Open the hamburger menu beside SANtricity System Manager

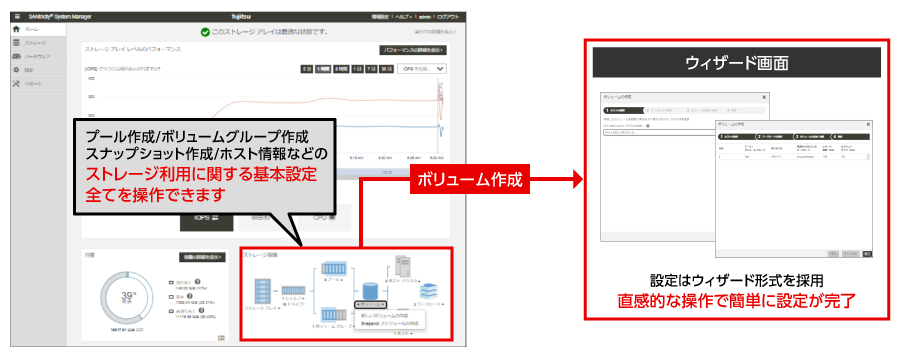click(17, 17)
